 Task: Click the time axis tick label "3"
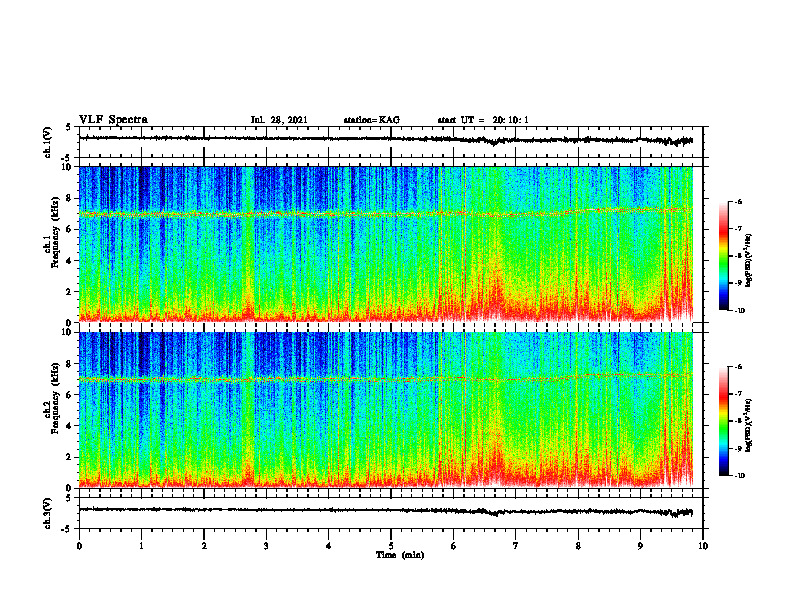coord(266,546)
